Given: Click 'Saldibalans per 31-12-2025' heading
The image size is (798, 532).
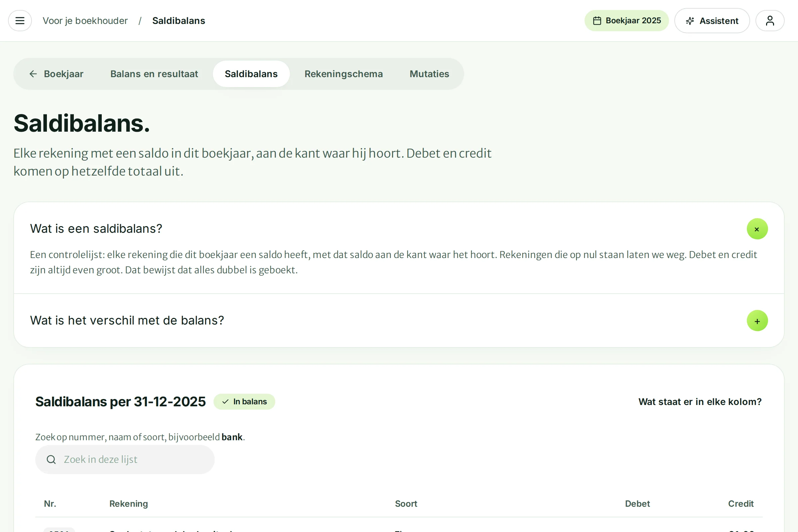Looking at the screenshot, I should pos(120,402).
